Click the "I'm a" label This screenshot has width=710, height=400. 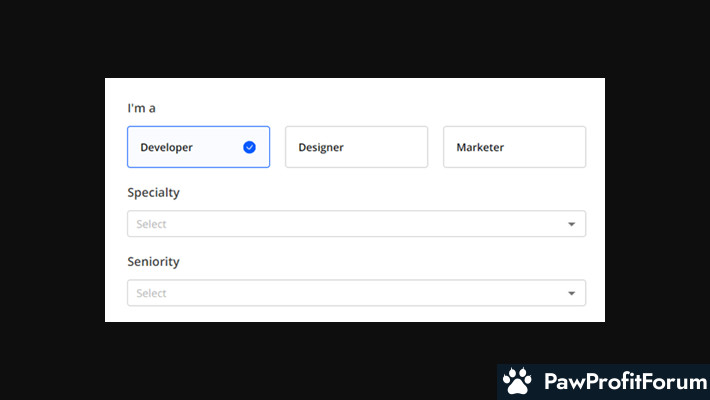tap(141, 108)
